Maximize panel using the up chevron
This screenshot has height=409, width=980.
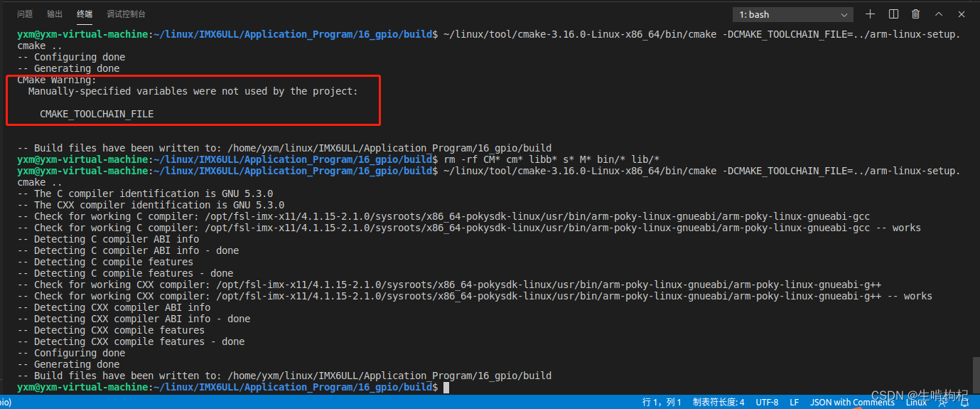click(x=939, y=14)
